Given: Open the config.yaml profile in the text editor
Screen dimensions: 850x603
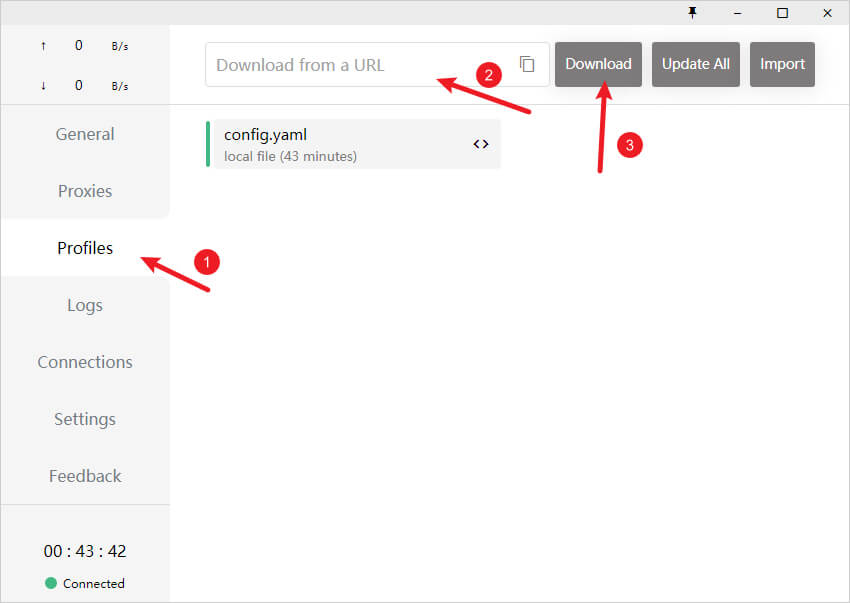Looking at the screenshot, I should pos(481,143).
